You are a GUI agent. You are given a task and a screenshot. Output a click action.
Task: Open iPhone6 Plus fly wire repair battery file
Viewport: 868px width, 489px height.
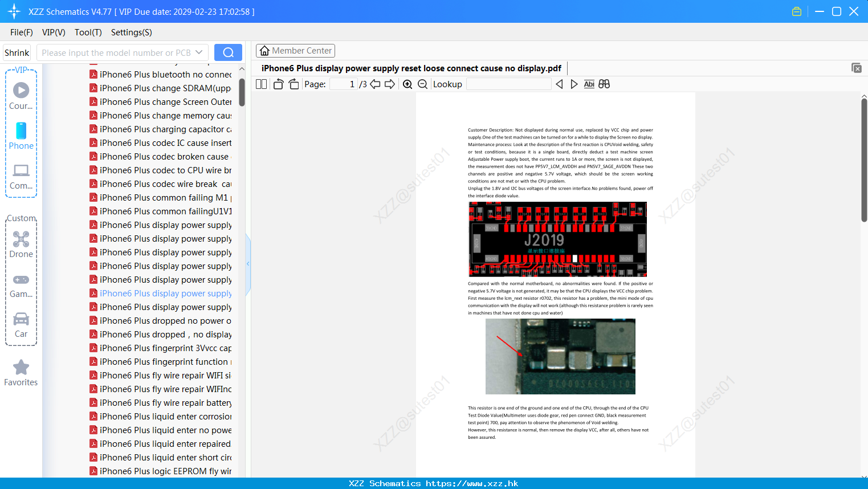click(x=161, y=403)
